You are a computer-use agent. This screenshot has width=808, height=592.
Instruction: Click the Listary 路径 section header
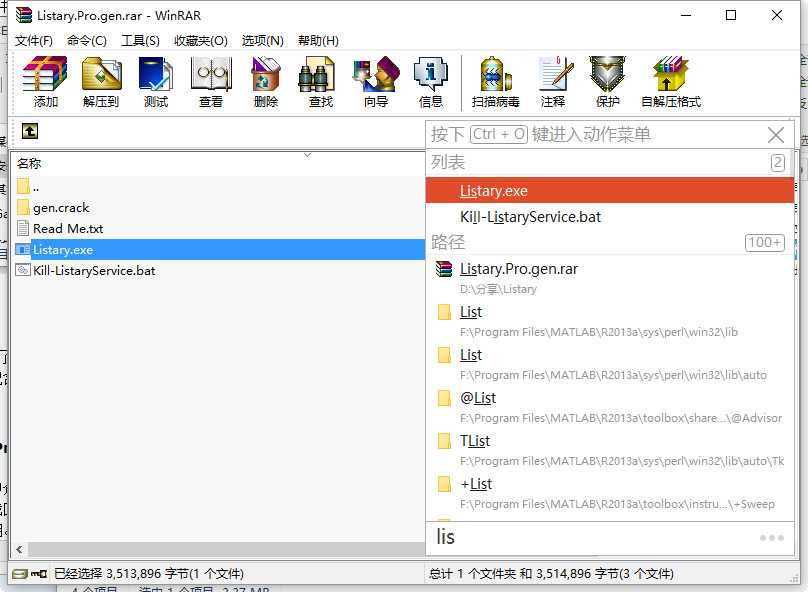click(x=448, y=243)
